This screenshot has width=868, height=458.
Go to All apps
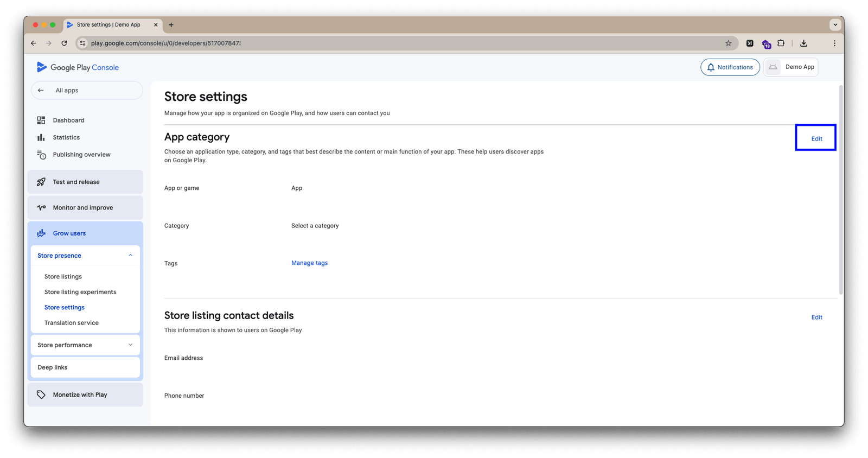(87, 91)
